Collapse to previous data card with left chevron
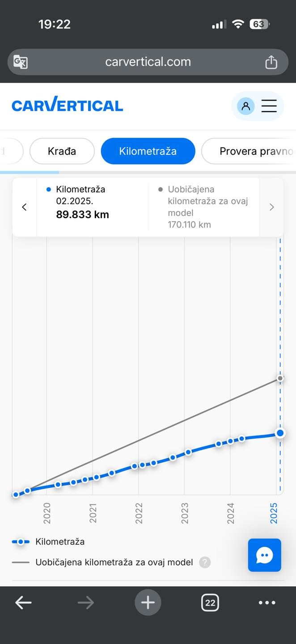This screenshot has height=644, width=296. tap(24, 207)
